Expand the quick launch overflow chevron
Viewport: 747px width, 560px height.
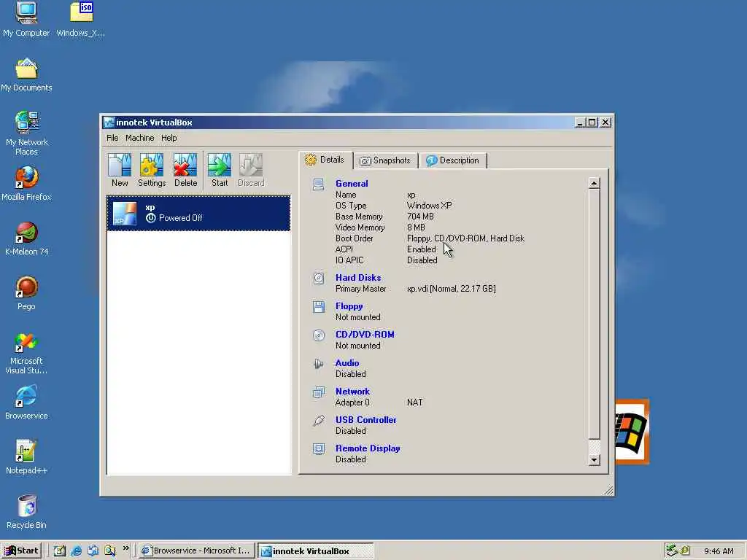pos(125,548)
